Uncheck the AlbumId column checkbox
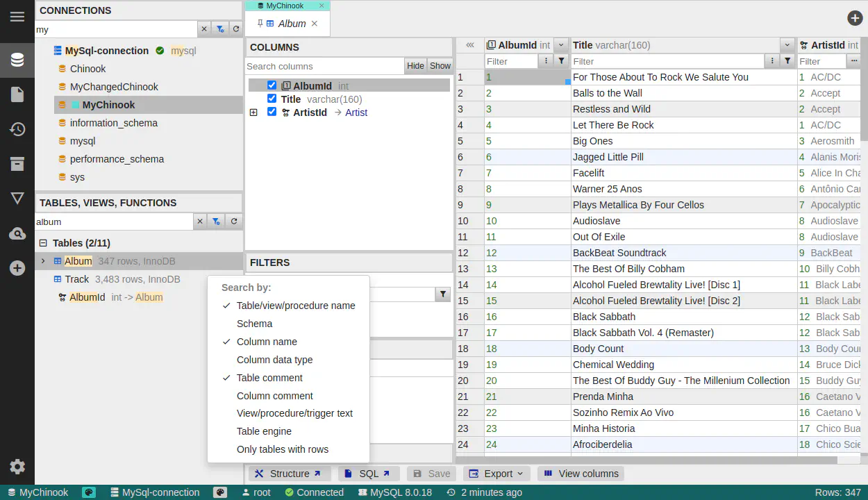 coord(272,85)
